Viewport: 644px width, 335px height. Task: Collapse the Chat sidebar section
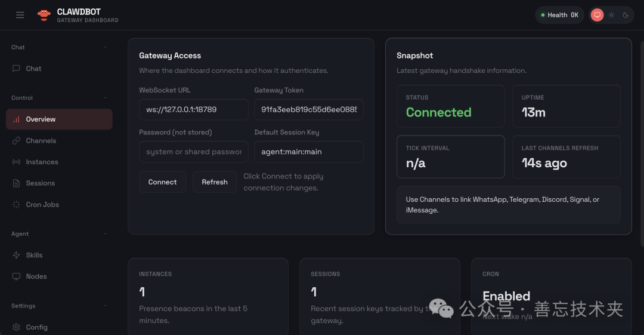[x=106, y=47]
